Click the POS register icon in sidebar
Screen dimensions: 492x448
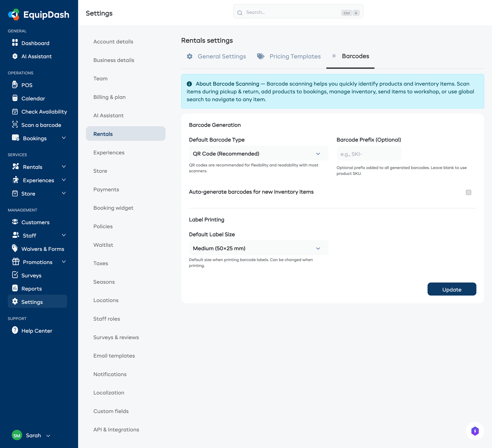[15, 85]
